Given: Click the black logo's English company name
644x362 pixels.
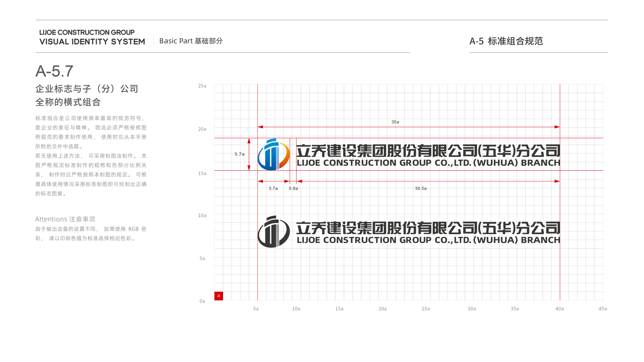Looking at the screenshot, I should coord(429,240).
